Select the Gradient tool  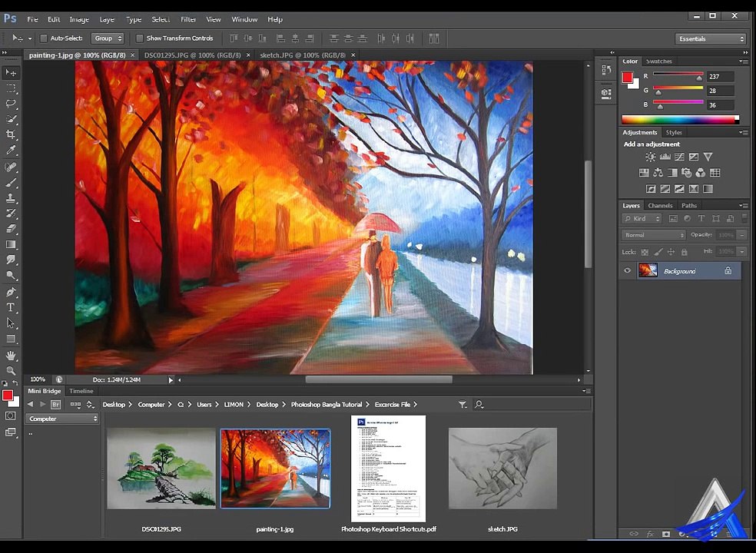tap(11, 244)
